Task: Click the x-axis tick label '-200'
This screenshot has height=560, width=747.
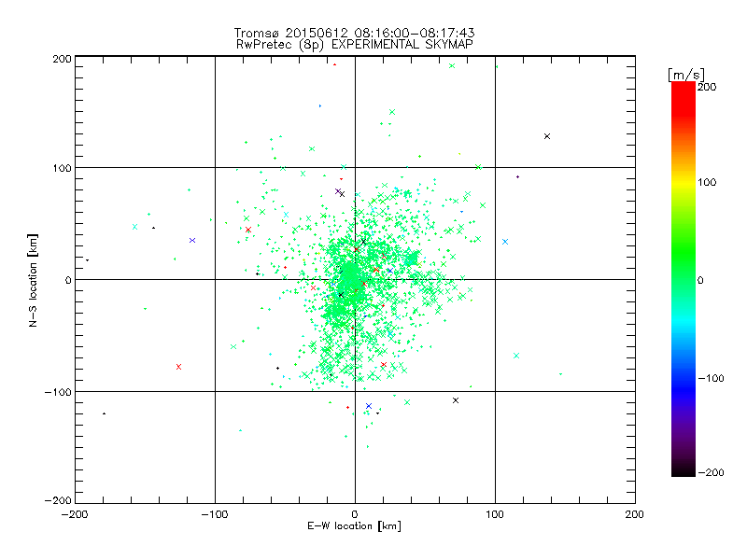Action: 75,514
